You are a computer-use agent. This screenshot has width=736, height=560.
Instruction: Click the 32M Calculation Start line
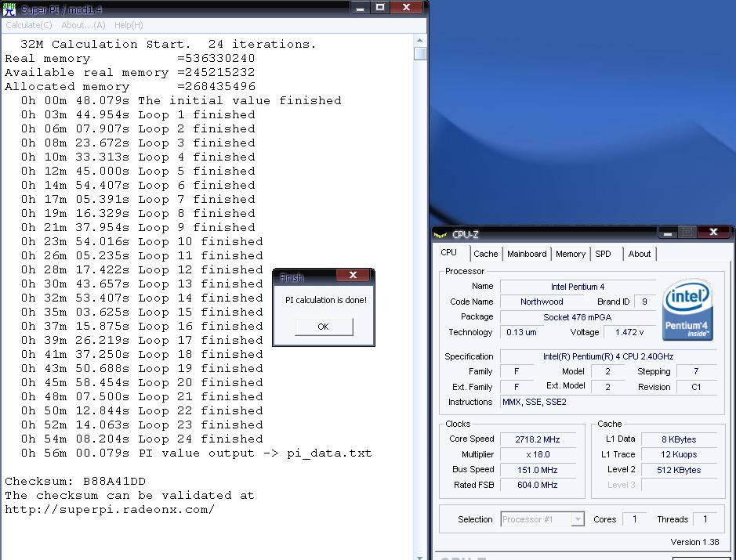169,45
